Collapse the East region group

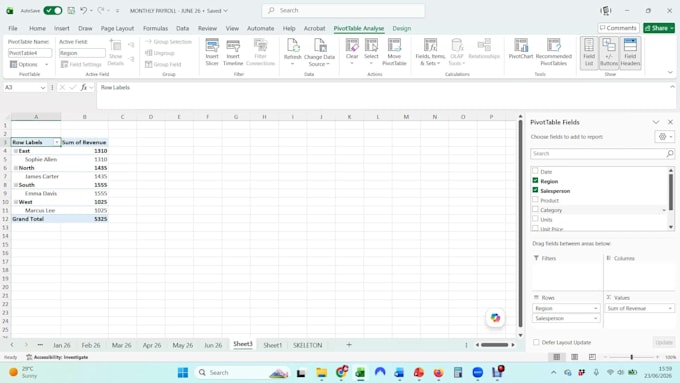(x=16, y=151)
